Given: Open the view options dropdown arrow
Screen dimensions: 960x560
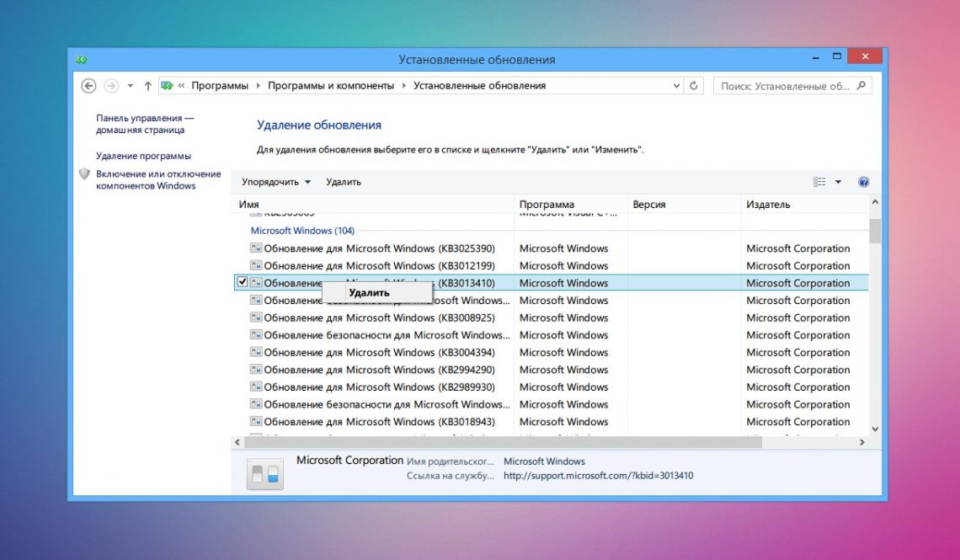Looking at the screenshot, I should [x=838, y=182].
